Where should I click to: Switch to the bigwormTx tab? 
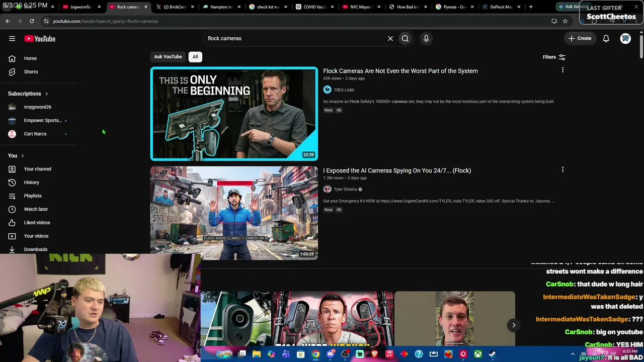[82, 7]
